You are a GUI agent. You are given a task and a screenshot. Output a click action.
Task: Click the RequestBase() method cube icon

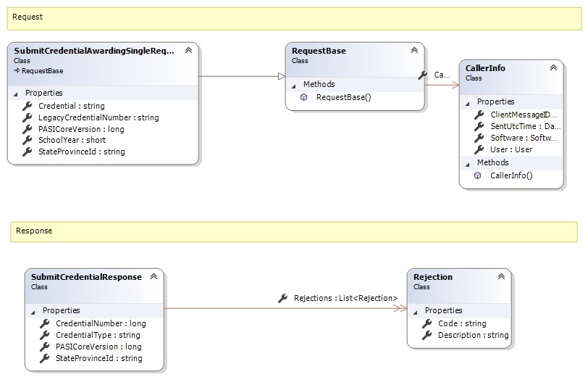coord(304,97)
